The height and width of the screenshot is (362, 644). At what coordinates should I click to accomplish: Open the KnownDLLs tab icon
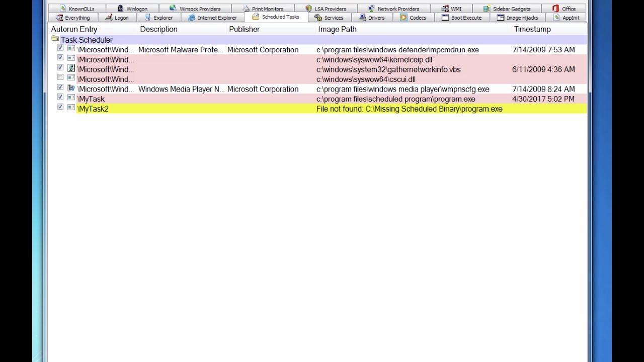(63, 9)
